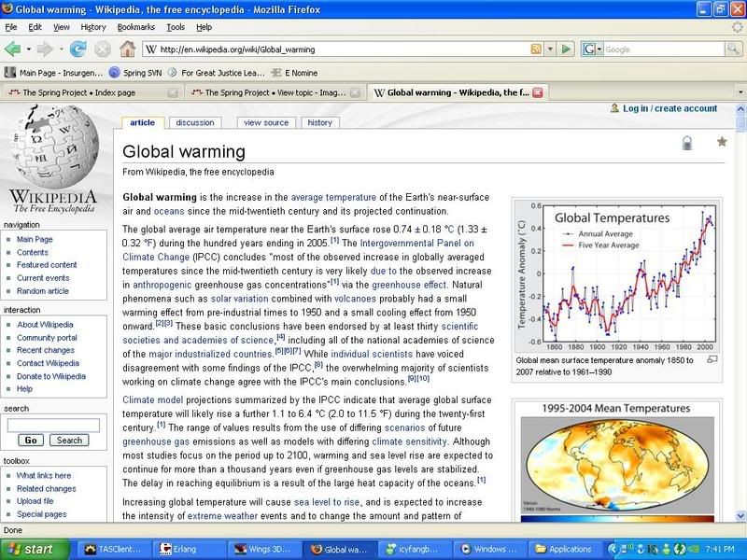This screenshot has height=560, width=747.
Task: Open the Tools menu
Action: coord(176,27)
